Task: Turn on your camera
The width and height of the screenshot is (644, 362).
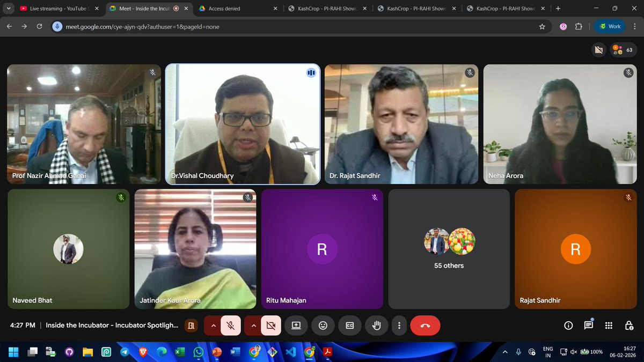Action: tap(270, 326)
